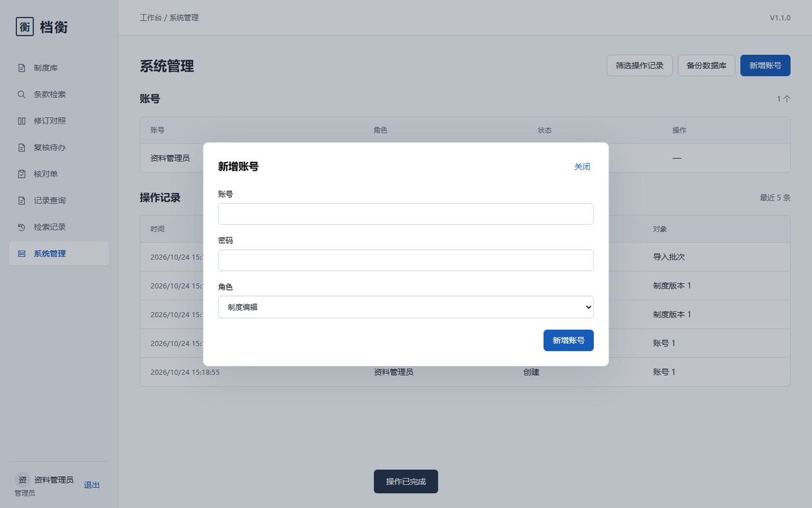
Task: Click the 系统管理 server icon
Action: click(x=21, y=254)
